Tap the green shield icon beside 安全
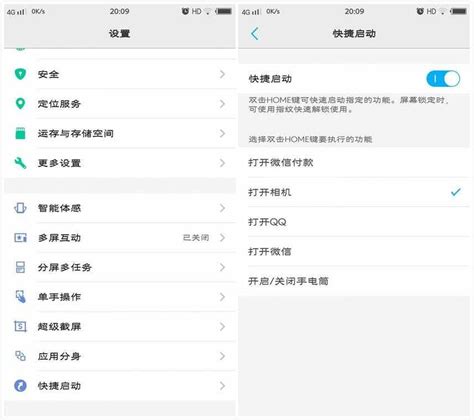Image resolution: width=474 pixels, height=420 pixels. click(x=20, y=74)
